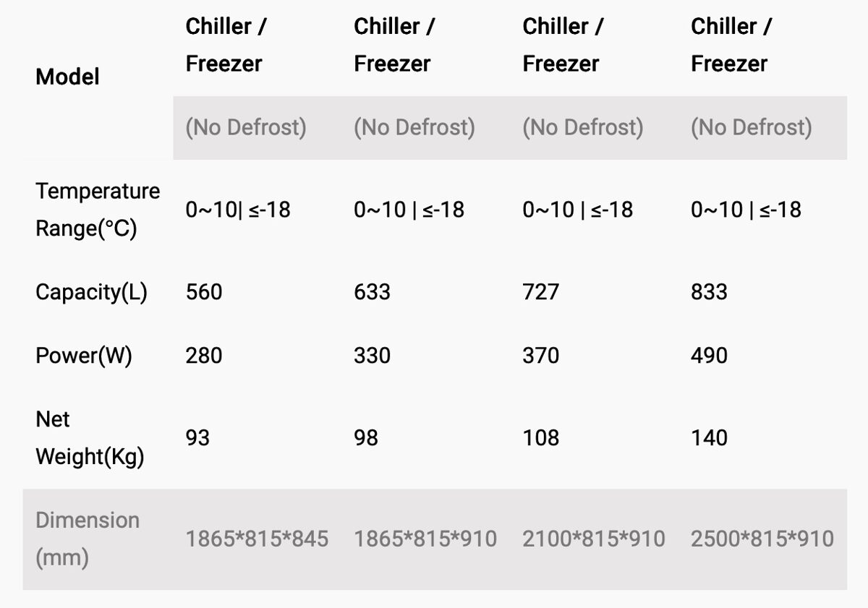
Task: Select the 1865*815*910 dimension cell
Action: coord(425,539)
